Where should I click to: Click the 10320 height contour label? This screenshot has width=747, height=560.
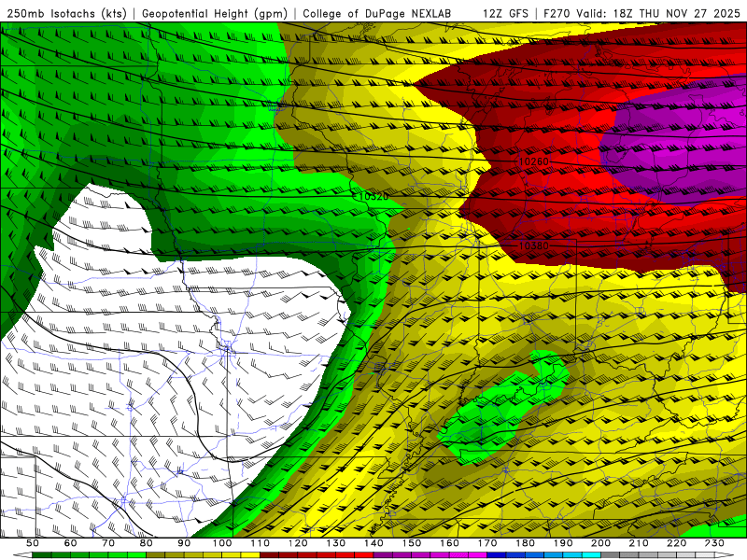pos(373,196)
